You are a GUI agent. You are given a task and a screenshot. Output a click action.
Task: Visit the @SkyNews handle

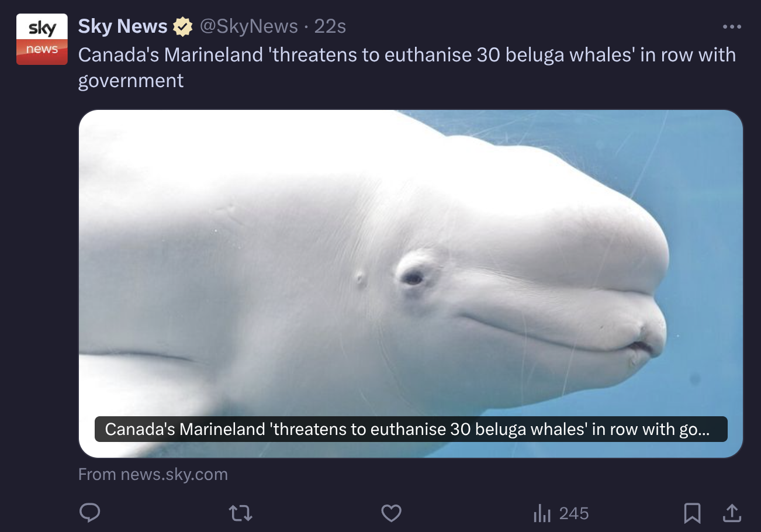(249, 26)
